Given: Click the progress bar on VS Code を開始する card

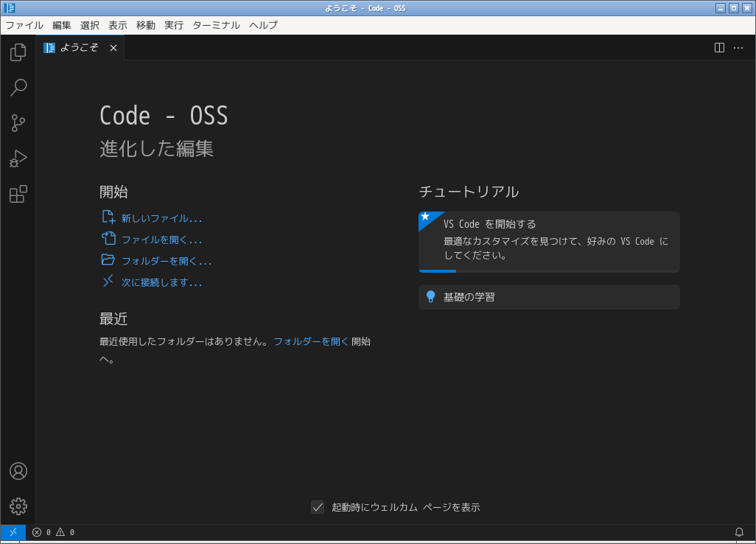Looking at the screenshot, I should pyautogui.click(x=549, y=271).
